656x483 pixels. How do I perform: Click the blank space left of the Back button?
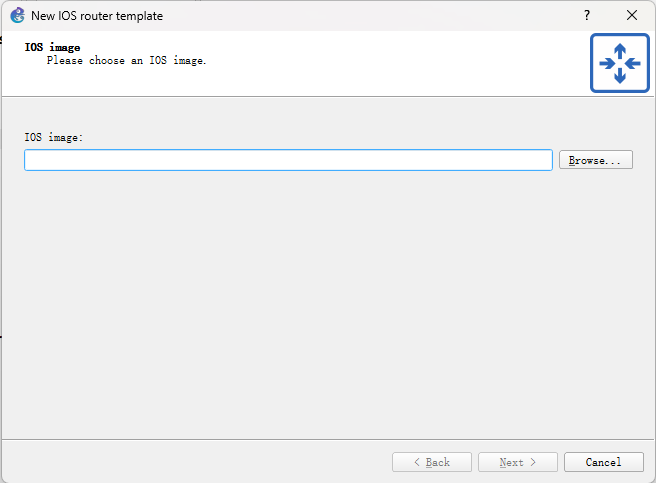point(200,462)
